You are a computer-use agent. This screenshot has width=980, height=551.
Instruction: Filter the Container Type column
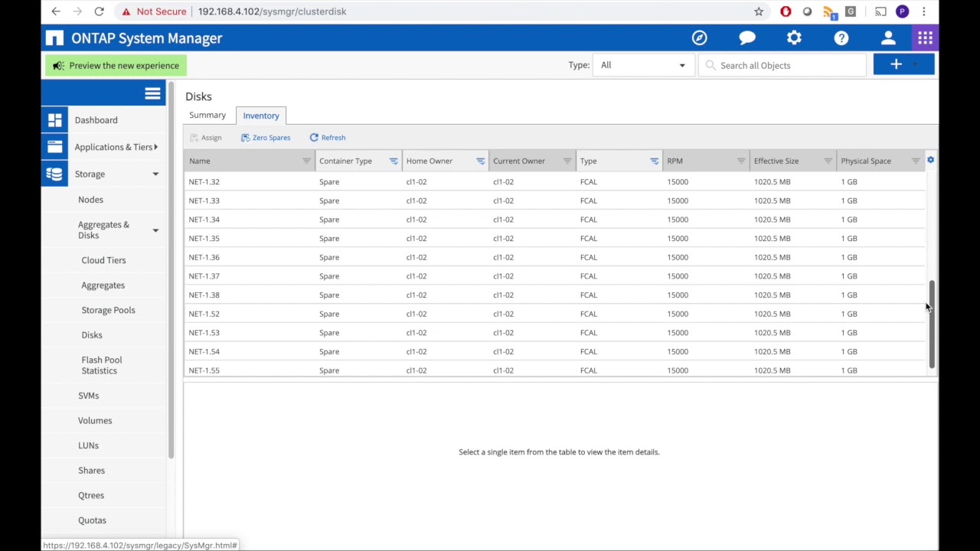394,161
